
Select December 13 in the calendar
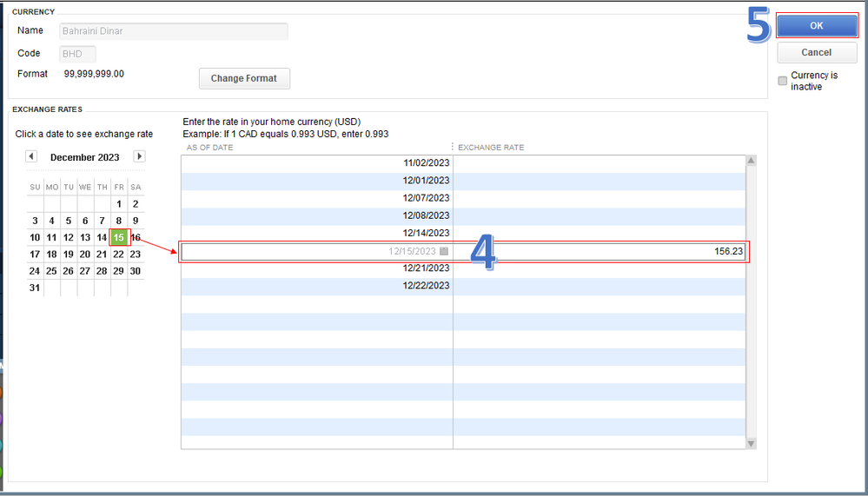(x=85, y=237)
